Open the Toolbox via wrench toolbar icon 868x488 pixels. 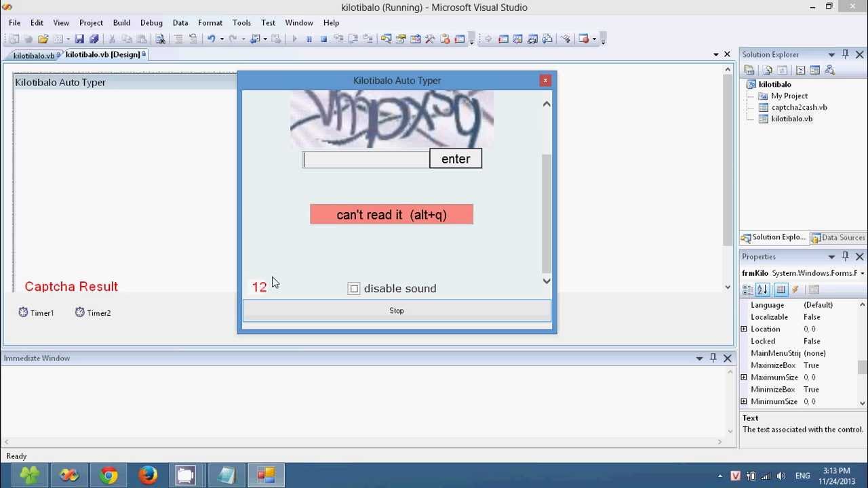[x=430, y=39]
